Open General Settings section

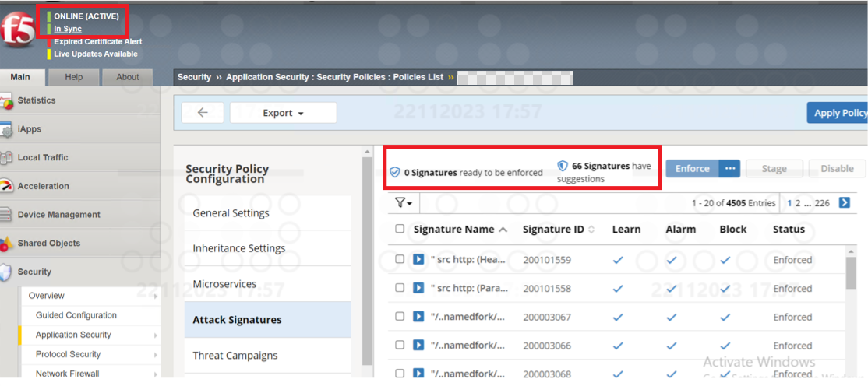click(x=268, y=213)
